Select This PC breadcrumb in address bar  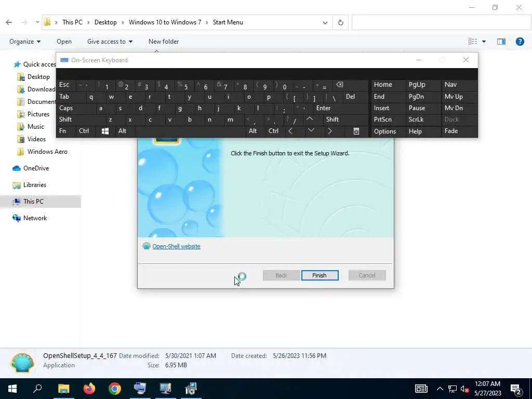pyautogui.click(x=72, y=22)
